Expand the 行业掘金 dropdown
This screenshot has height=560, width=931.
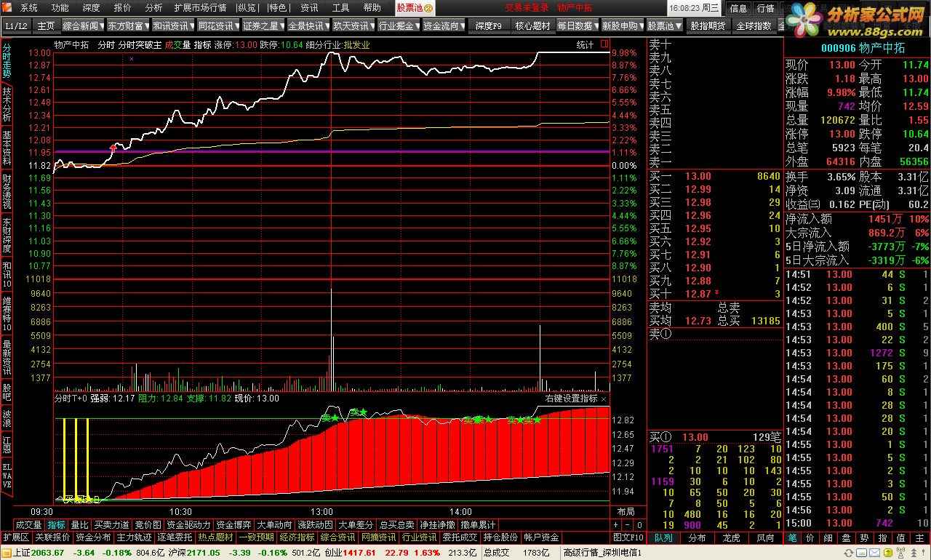(417, 26)
